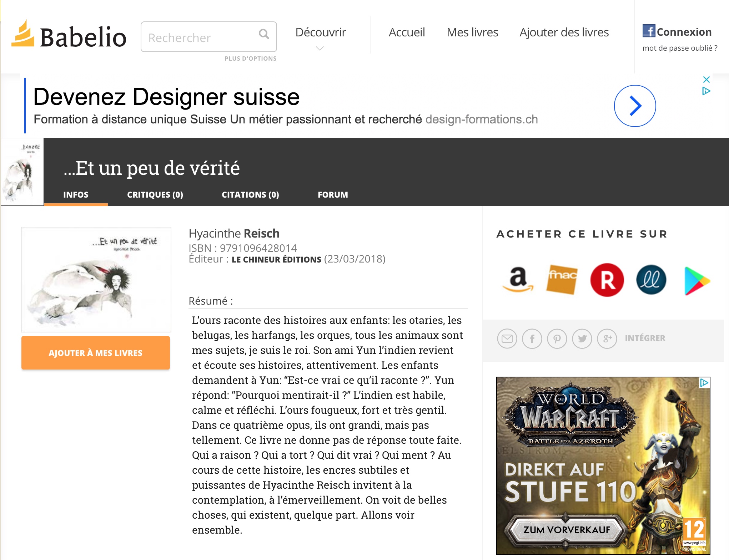Focus the Rechercher search field

(200, 37)
